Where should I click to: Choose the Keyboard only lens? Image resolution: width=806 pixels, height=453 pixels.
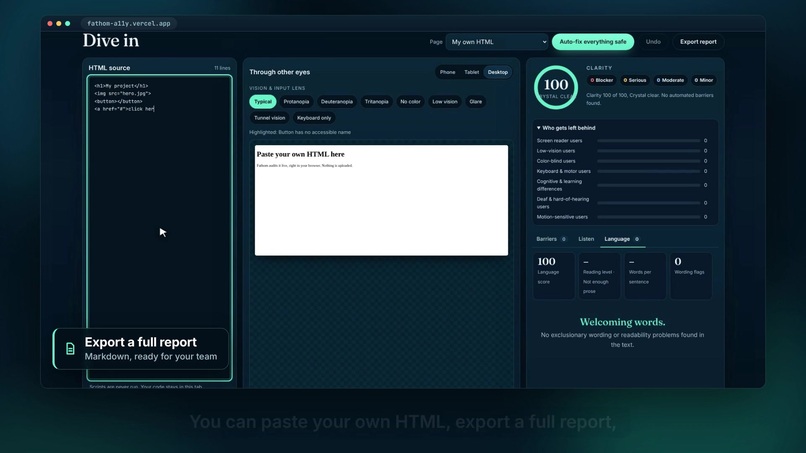pyautogui.click(x=314, y=118)
